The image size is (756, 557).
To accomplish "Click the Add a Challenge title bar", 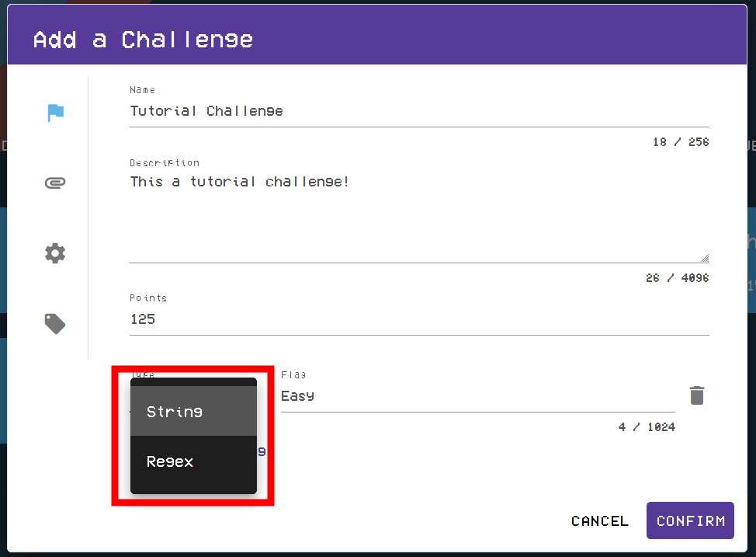I will click(x=142, y=39).
